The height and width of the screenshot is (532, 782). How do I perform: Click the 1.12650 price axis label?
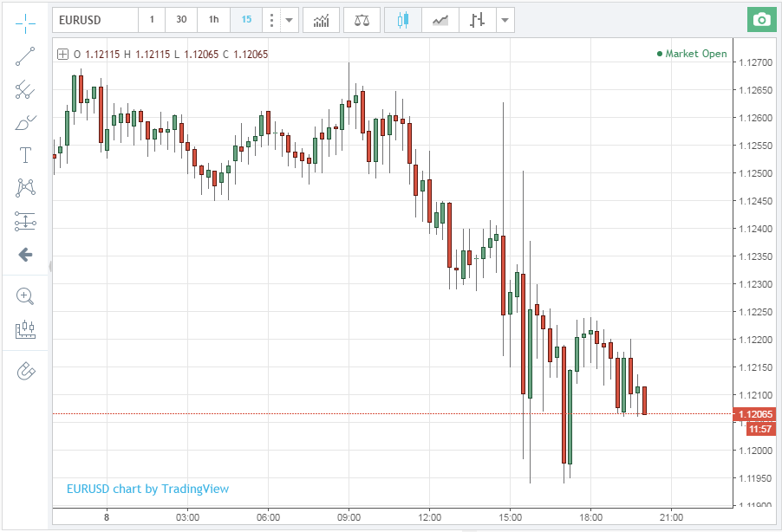click(756, 90)
